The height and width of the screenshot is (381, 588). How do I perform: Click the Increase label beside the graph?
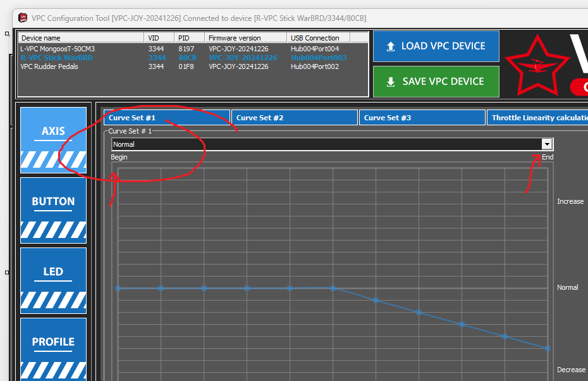click(570, 201)
